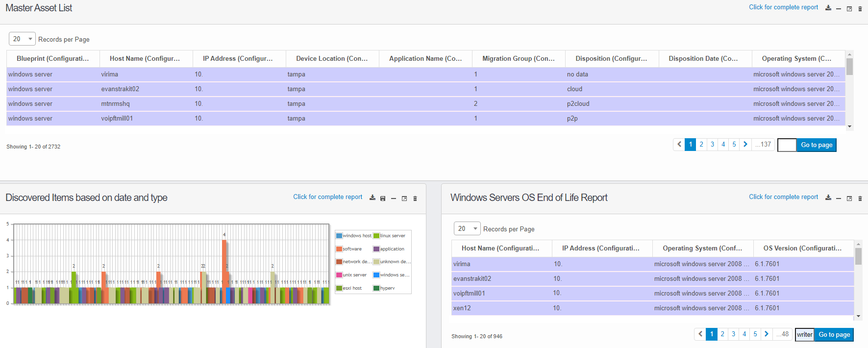The image size is (868, 348).
Task: Save the Discovered Items chart widget
Action: click(383, 198)
